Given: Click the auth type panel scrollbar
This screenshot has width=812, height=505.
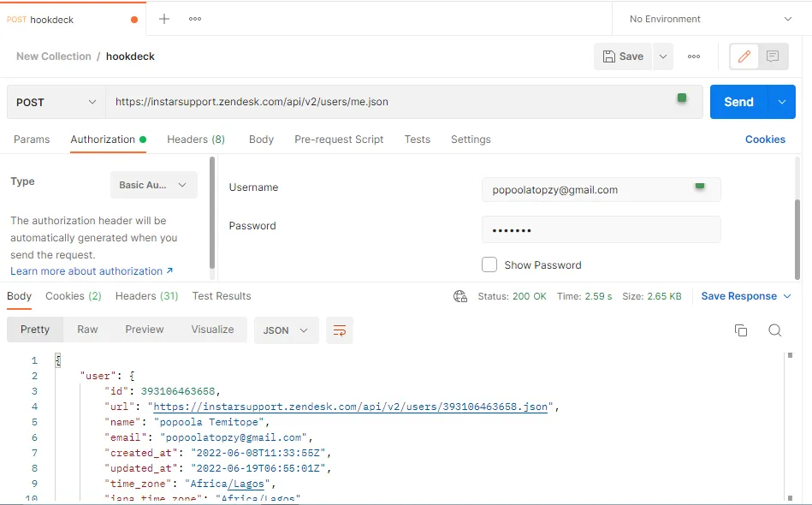Looking at the screenshot, I should tap(212, 212).
